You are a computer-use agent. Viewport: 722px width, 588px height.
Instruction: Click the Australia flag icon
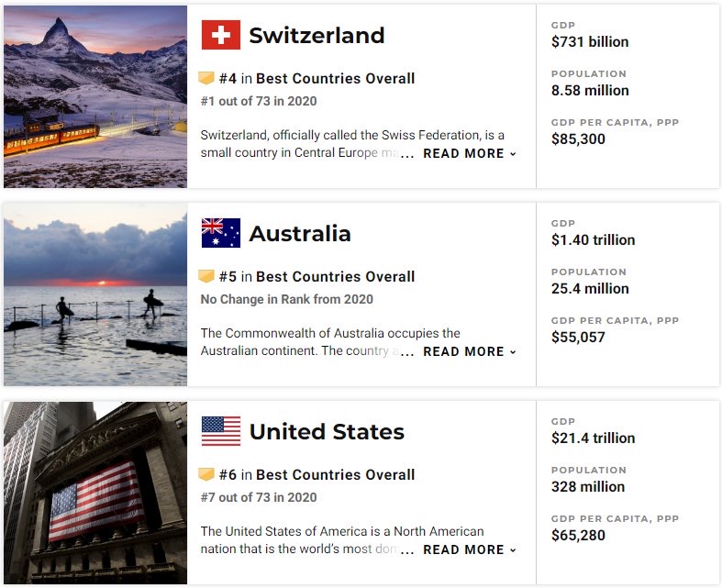click(x=220, y=233)
